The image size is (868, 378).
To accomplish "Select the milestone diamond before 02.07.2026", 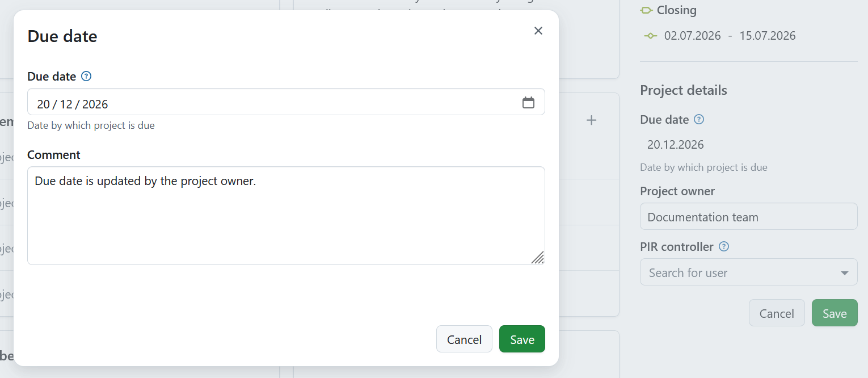I will (x=650, y=35).
